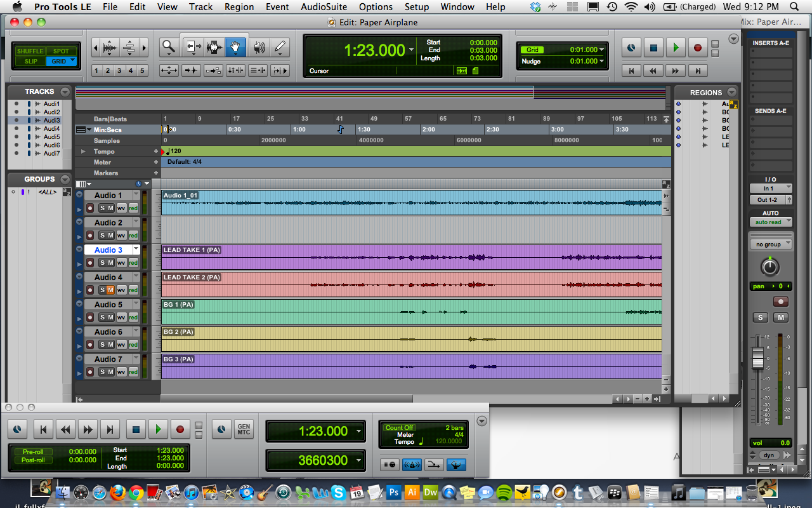Click Fast Forward in bottom Transport window
This screenshot has height=508, width=812.
(88, 430)
